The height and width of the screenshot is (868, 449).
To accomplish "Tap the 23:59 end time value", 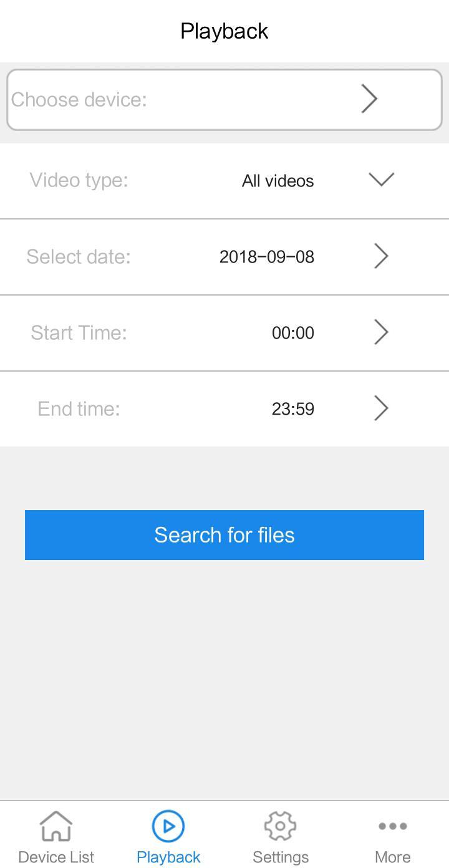I will point(292,409).
